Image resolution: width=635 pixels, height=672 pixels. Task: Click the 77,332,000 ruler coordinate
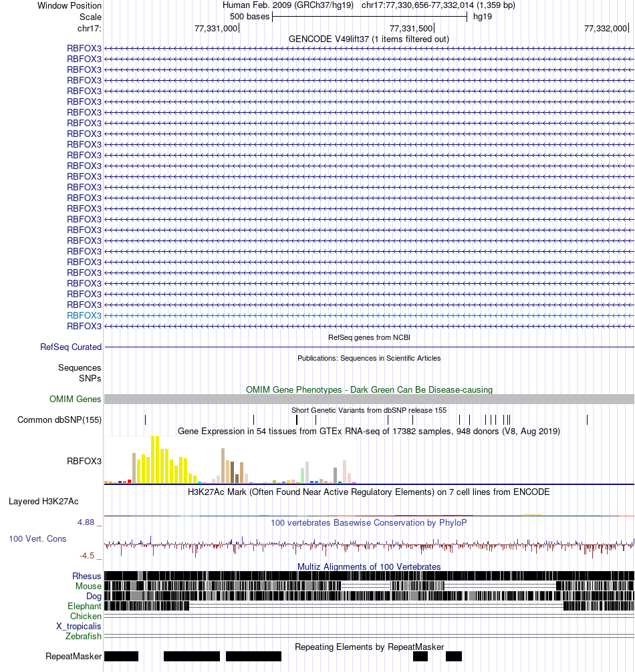point(606,28)
